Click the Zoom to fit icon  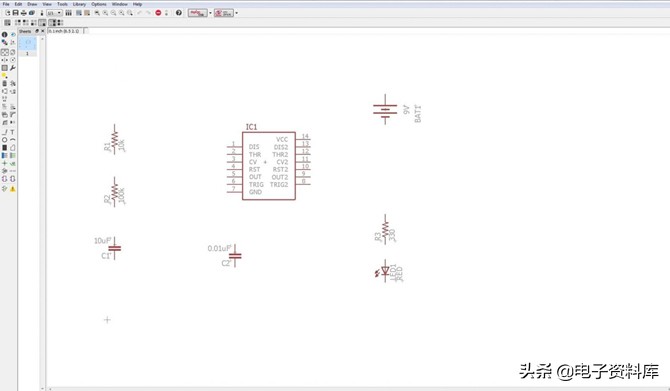pyautogui.click(x=97, y=13)
